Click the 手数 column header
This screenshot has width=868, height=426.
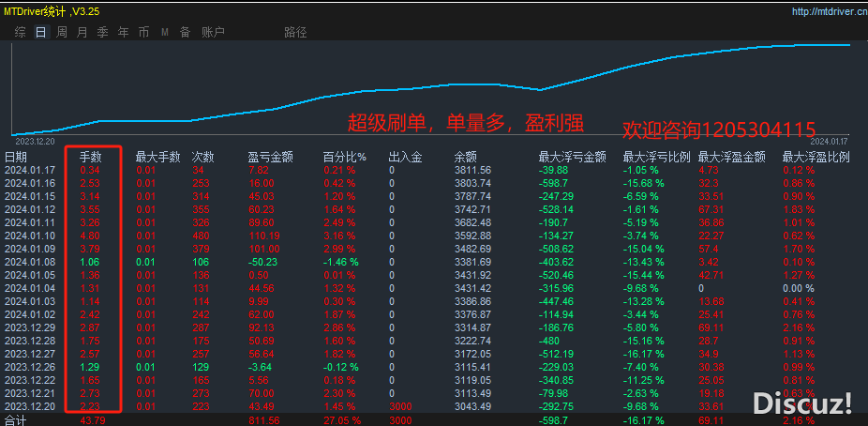click(91, 158)
